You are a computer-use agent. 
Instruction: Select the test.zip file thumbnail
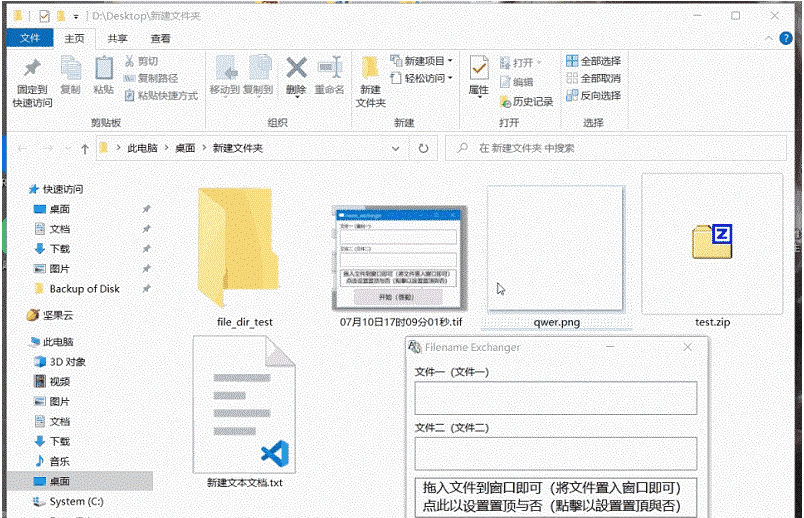pos(712,244)
